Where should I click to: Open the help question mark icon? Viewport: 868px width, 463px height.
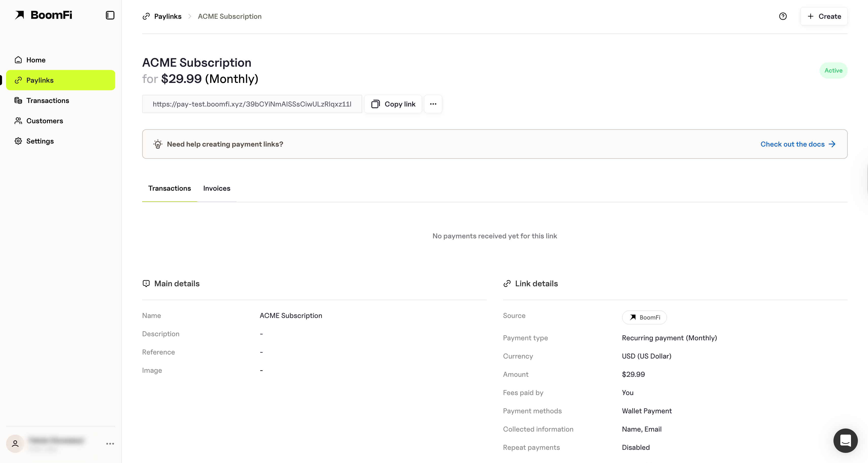[783, 16]
